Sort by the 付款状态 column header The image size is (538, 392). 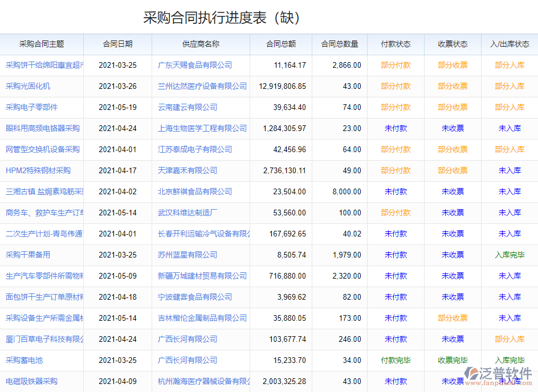tap(396, 44)
